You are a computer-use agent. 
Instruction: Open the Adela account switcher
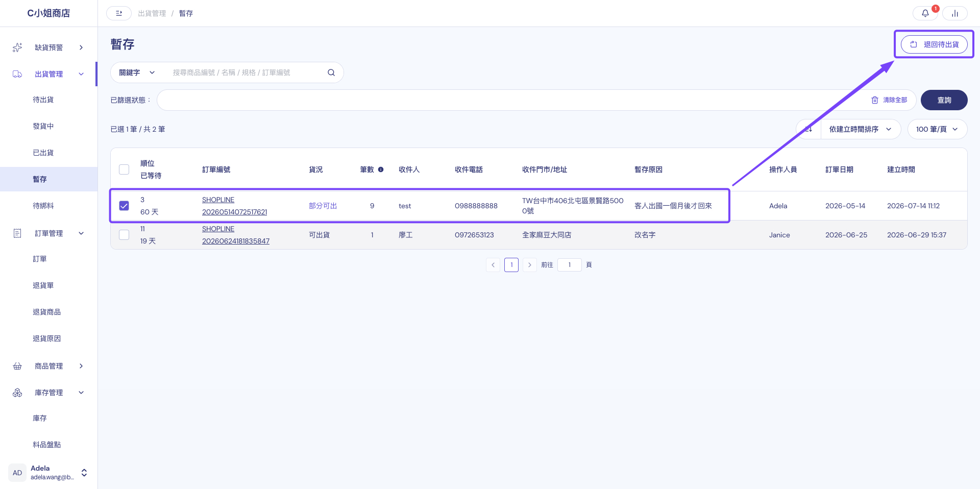pyautogui.click(x=84, y=473)
